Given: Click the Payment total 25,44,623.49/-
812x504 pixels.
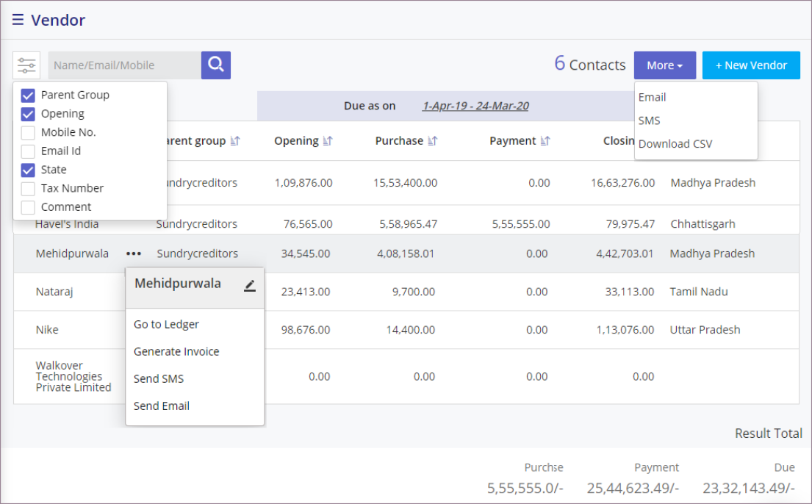Looking at the screenshot, I should click(x=632, y=488).
